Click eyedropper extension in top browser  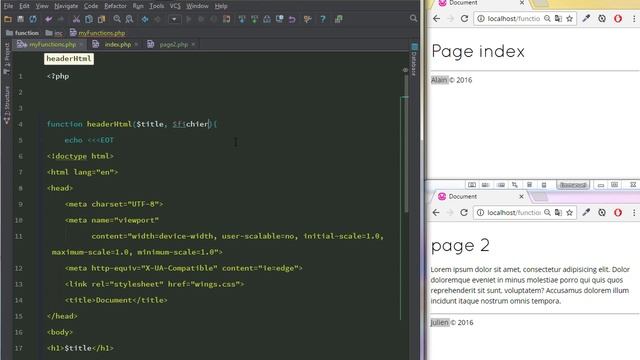click(x=586, y=18)
